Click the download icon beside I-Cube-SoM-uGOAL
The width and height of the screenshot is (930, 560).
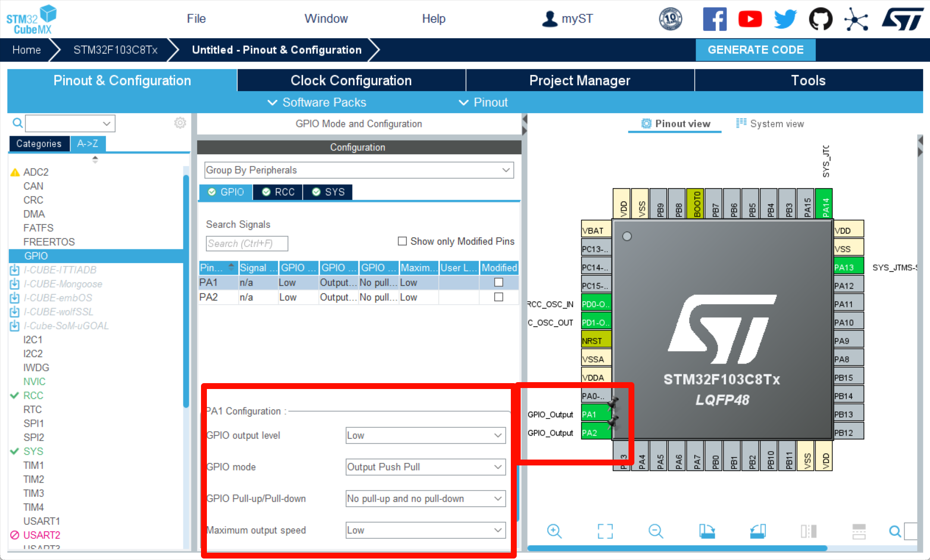click(15, 326)
